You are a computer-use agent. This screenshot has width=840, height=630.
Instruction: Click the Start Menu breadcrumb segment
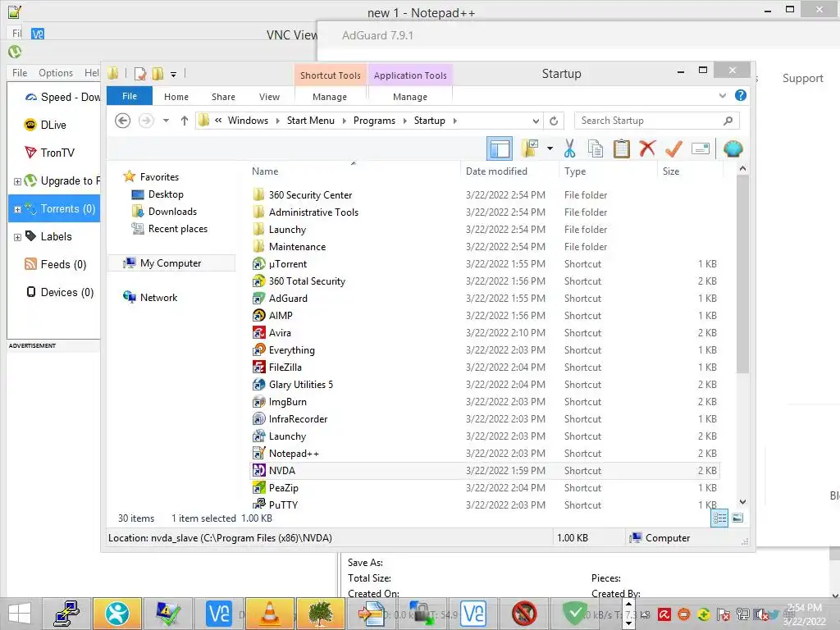(x=311, y=121)
